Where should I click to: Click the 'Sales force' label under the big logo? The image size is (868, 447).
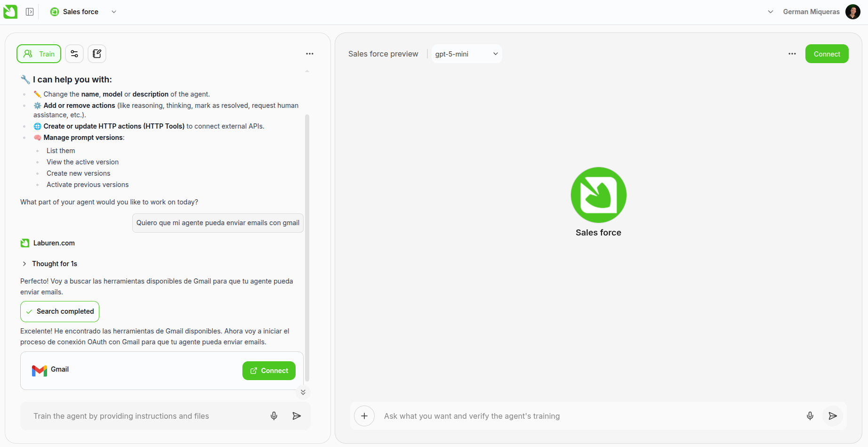click(598, 233)
